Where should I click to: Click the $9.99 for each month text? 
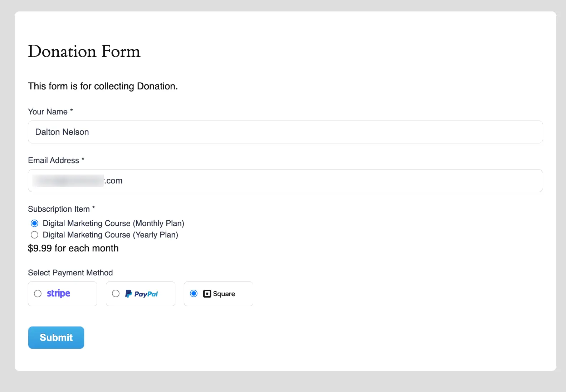[73, 248]
